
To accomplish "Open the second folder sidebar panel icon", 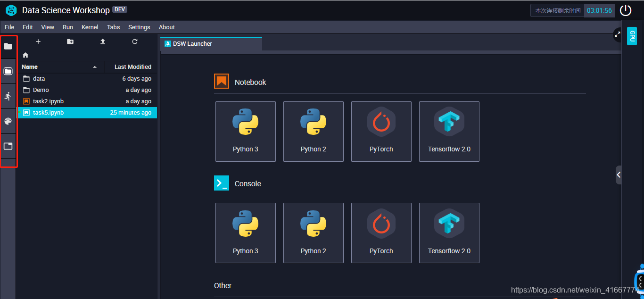I will tap(8, 71).
